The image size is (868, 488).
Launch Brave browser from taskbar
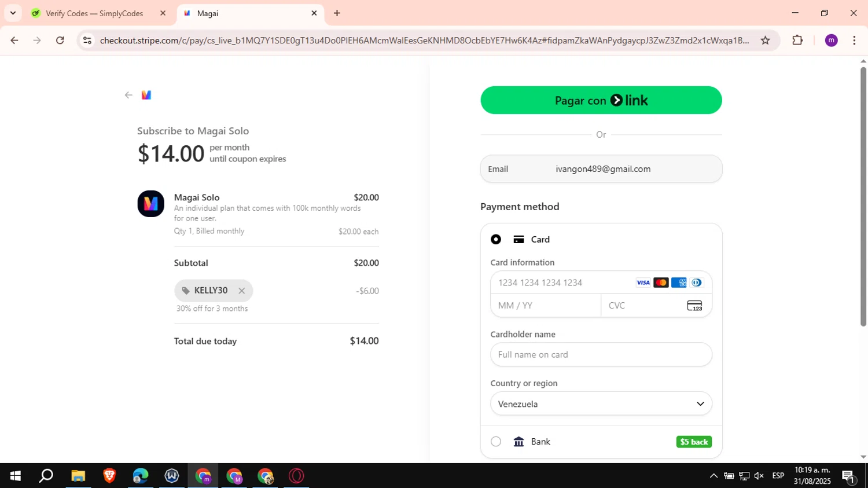click(x=109, y=476)
